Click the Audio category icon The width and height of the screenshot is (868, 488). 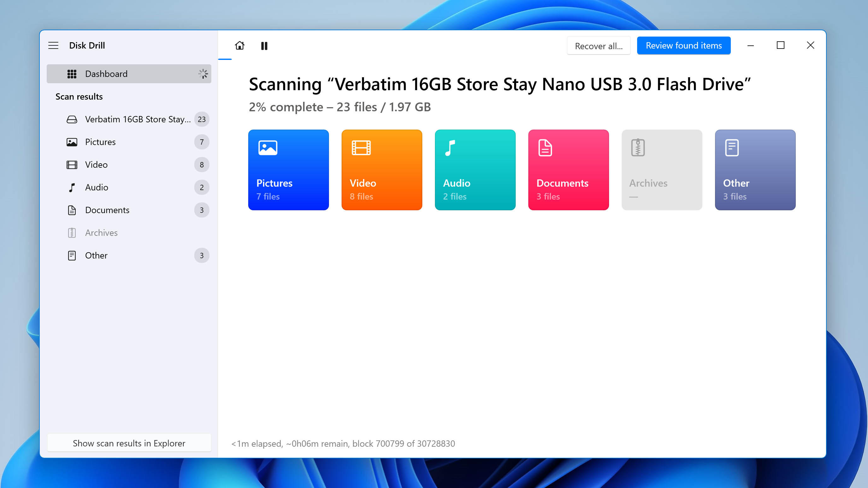450,148
